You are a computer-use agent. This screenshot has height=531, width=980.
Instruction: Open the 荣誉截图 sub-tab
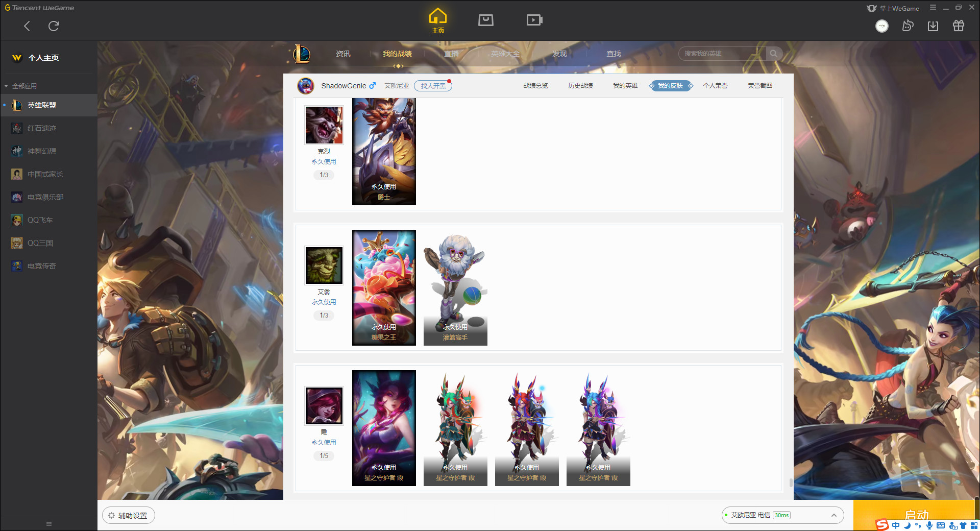760,86
